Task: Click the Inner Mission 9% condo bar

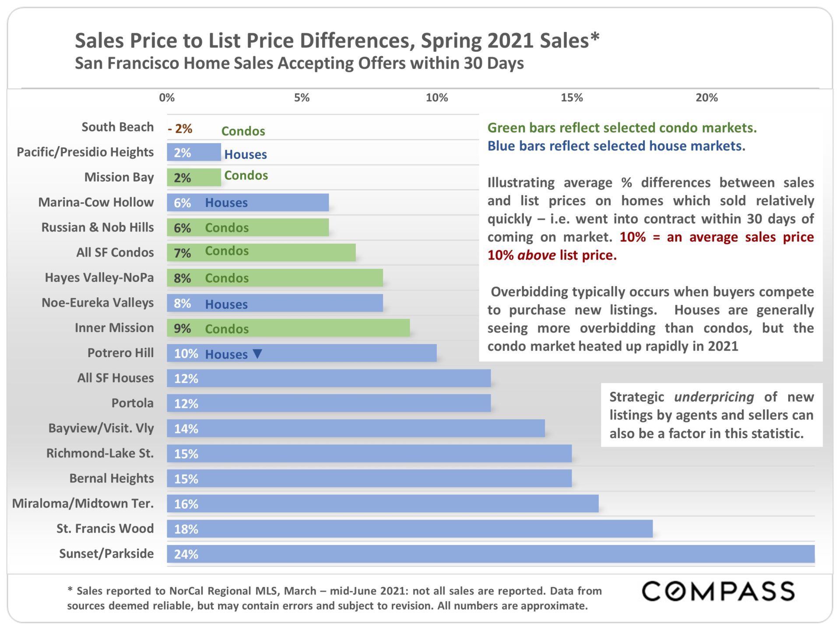Action: pos(288,328)
